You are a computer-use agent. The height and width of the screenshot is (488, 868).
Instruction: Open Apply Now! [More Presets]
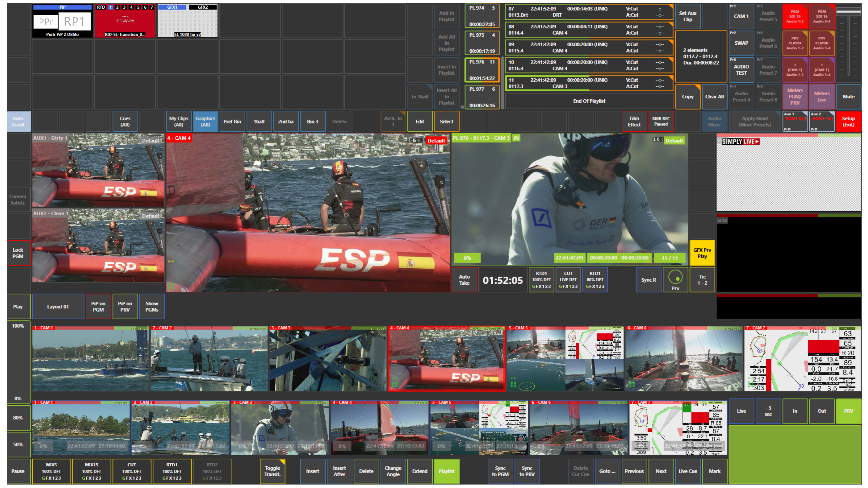coord(755,121)
